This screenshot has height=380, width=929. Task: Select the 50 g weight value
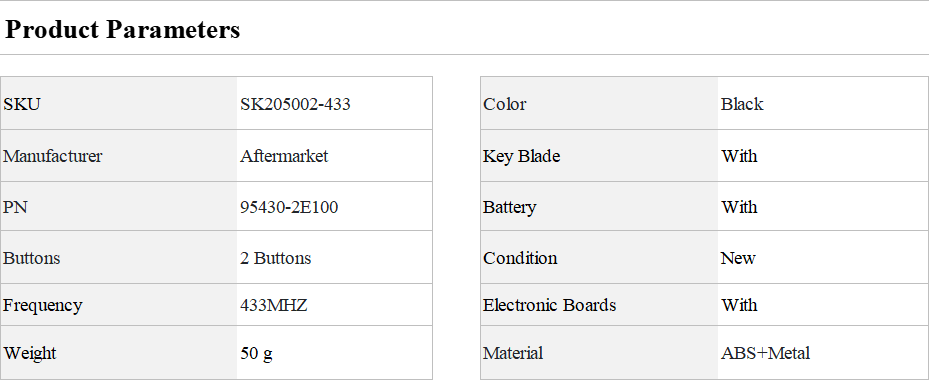(257, 353)
